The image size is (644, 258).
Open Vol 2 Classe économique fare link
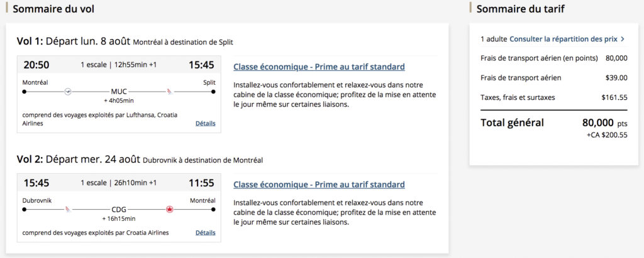tap(319, 185)
